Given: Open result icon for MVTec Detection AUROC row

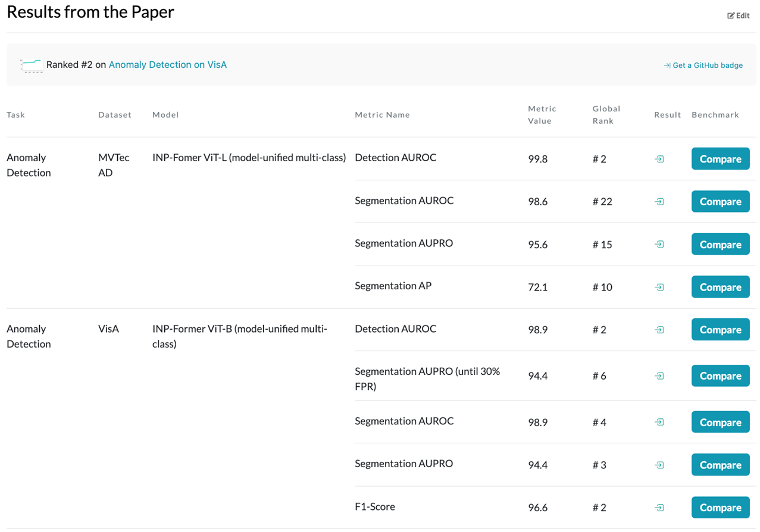Looking at the screenshot, I should [659, 159].
